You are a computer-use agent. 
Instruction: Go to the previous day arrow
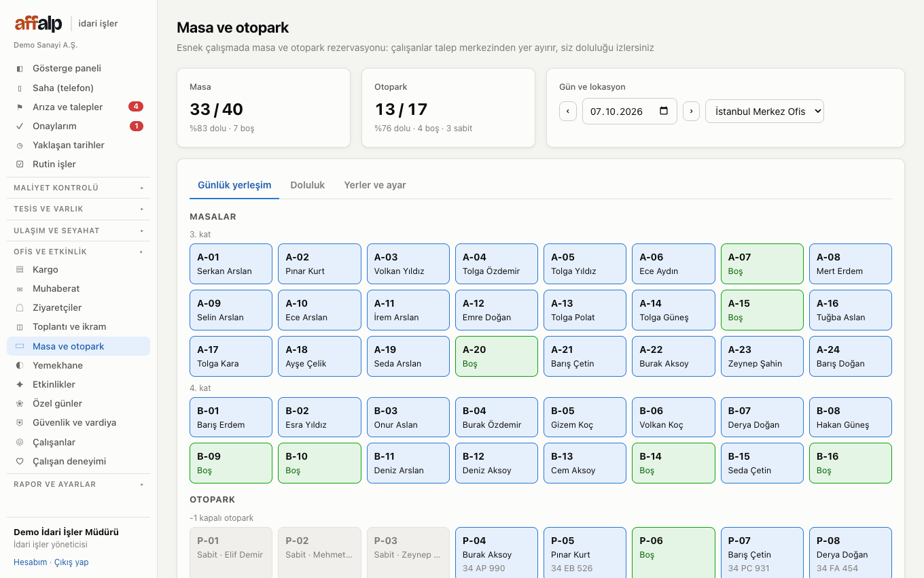(x=568, y=112)
